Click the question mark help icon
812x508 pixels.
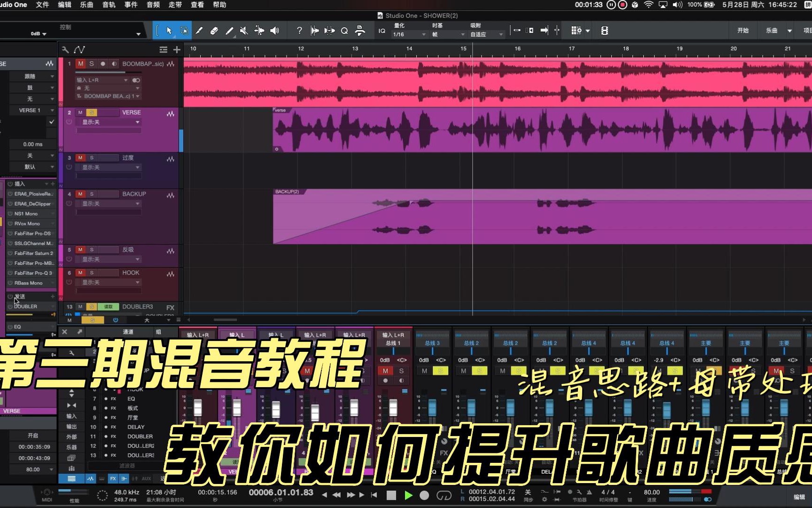tap(299, 31)
